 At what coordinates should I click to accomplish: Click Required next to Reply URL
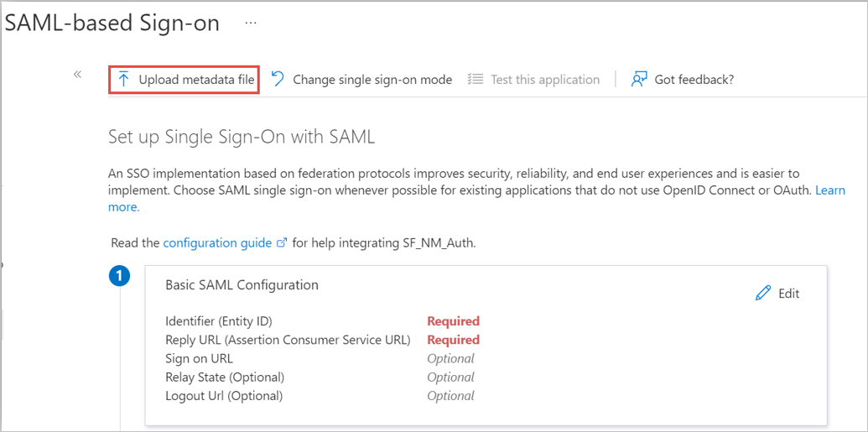(453, 340)
